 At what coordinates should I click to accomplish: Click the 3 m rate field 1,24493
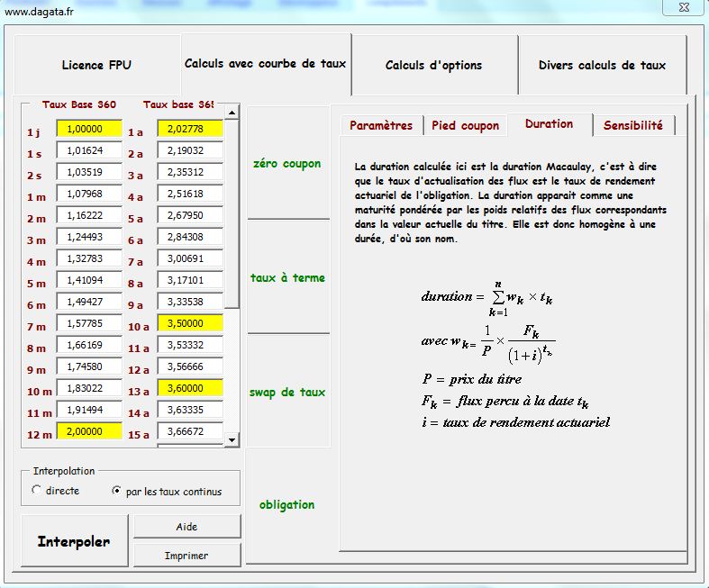89,237
